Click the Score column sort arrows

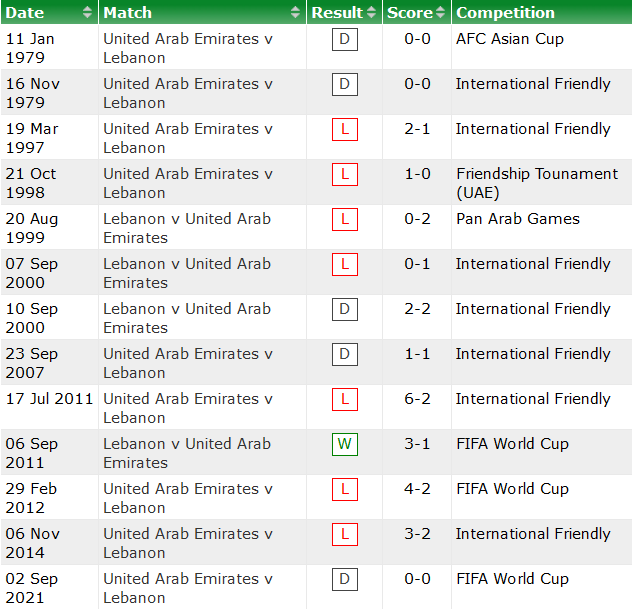[441, 13]
